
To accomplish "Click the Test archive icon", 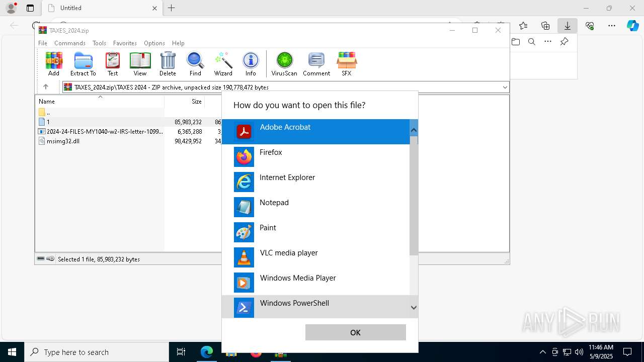I will [x=113, y=64].
